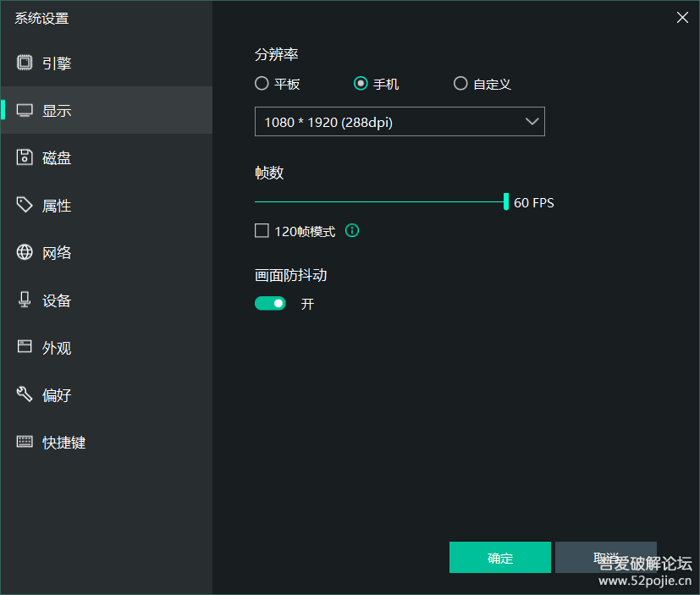700x595 pixels.
Task: Select the 自定义 resolution radio button
Action: (460, 84)
